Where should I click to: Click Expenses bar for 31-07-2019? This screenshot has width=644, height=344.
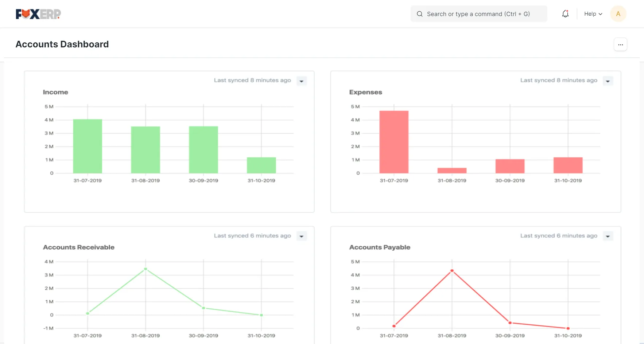point(394,142)
